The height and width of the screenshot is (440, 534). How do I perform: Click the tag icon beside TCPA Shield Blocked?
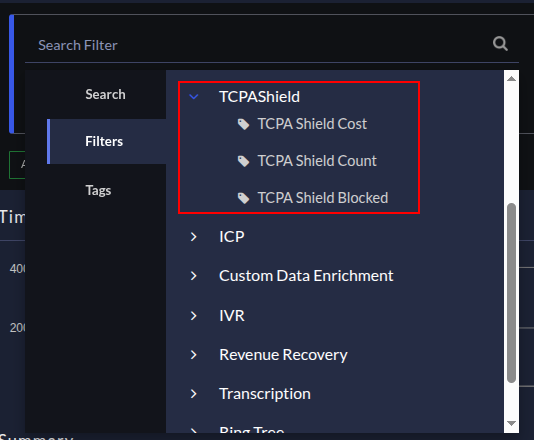[x=243, y=198]
